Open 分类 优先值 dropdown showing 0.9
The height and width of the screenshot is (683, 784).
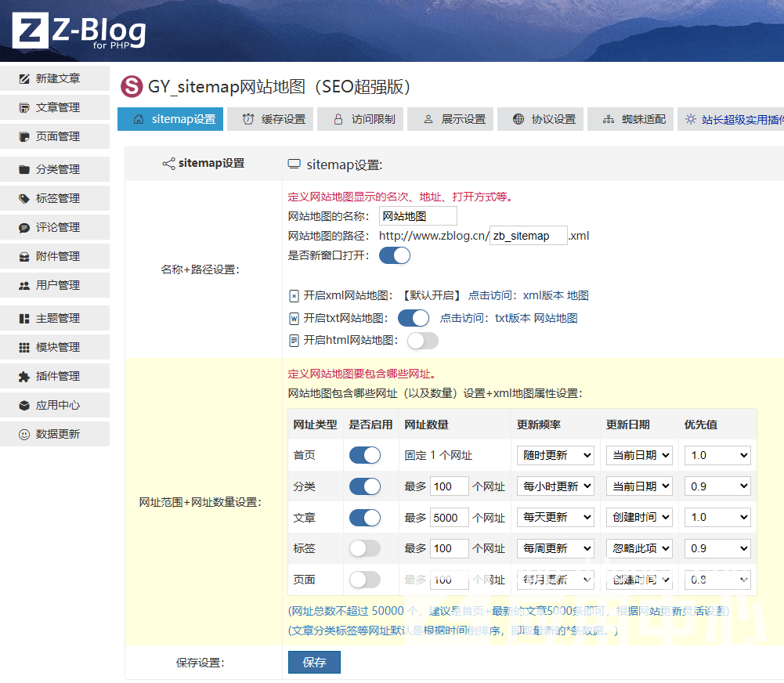pos(717,486)
